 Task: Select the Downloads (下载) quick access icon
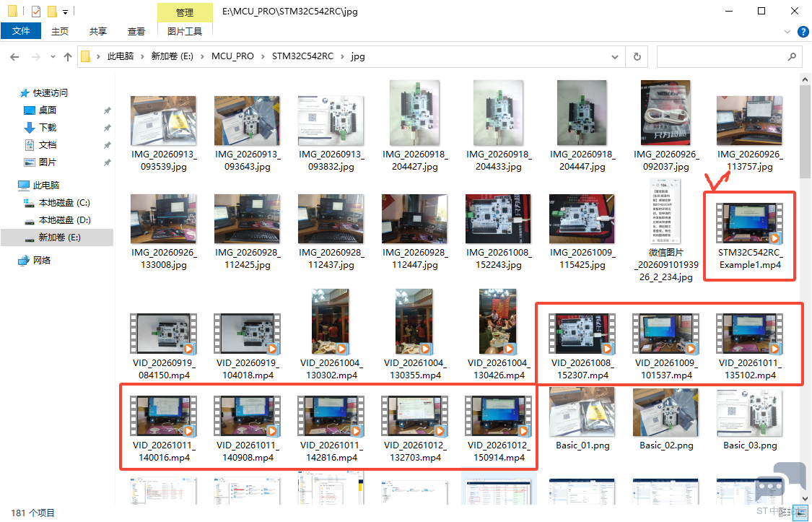tap(30, 127)
